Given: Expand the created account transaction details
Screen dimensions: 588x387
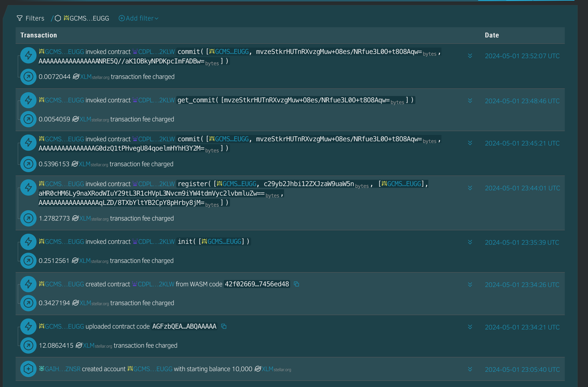Looking at the screenshot, I should (470, 369).
